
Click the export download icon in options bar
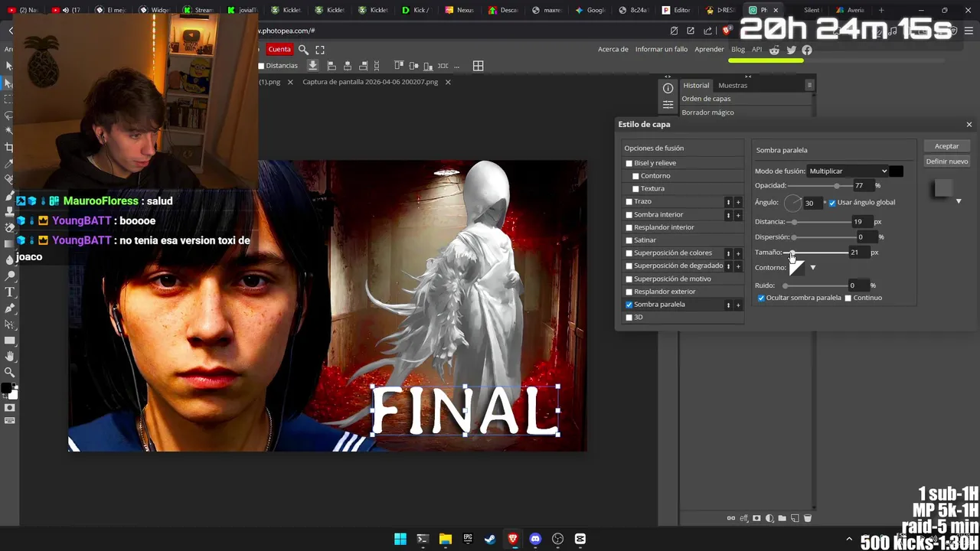point(312,66)
